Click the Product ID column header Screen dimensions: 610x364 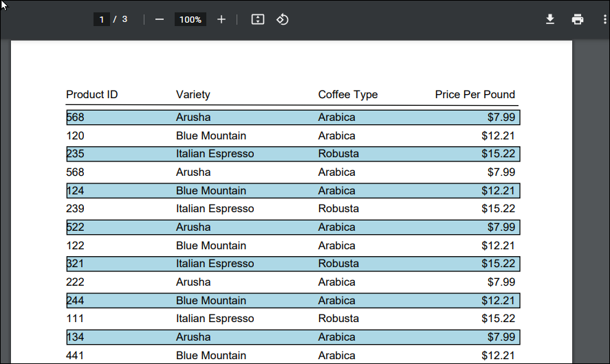click(91, 95)
